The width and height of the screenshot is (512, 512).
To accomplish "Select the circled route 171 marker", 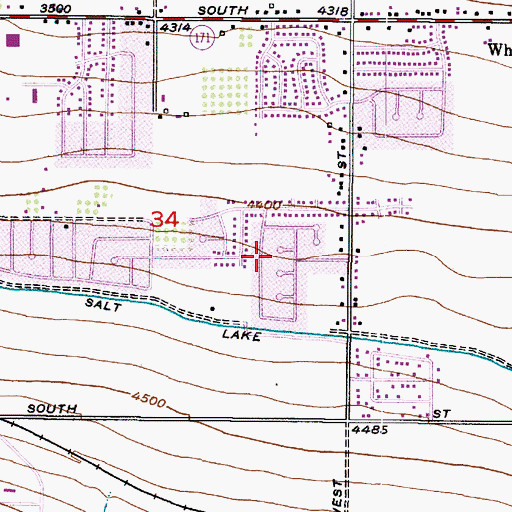I will (x=202, y=38).
